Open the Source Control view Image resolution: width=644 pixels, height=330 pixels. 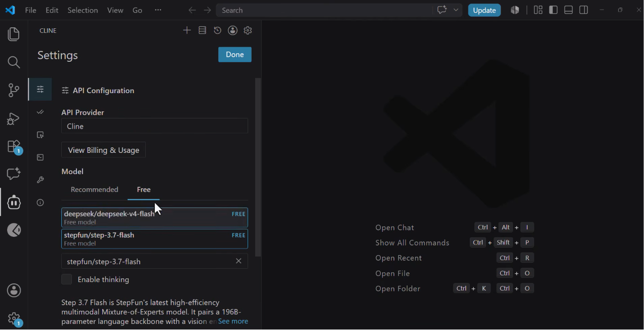(x=14, y=90)
